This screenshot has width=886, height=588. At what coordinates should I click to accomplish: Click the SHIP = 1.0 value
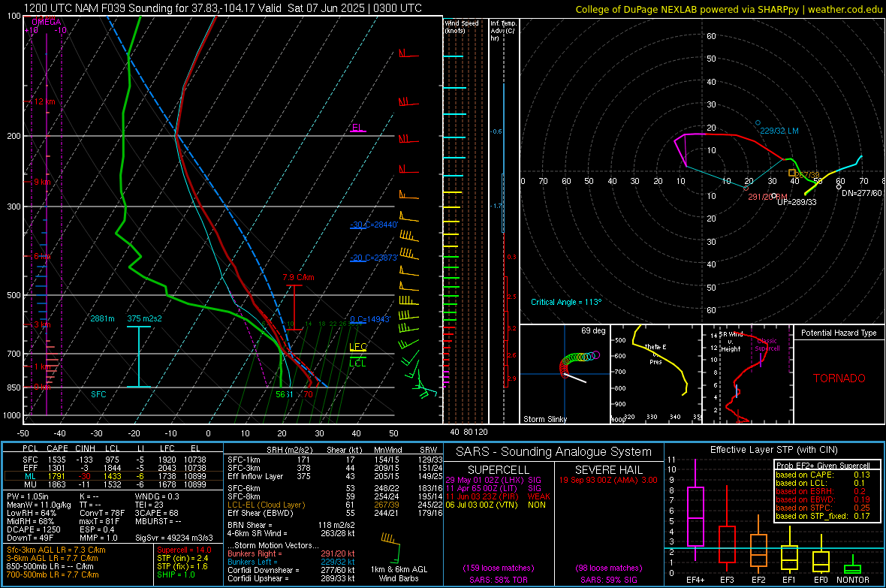coord(176,574)
